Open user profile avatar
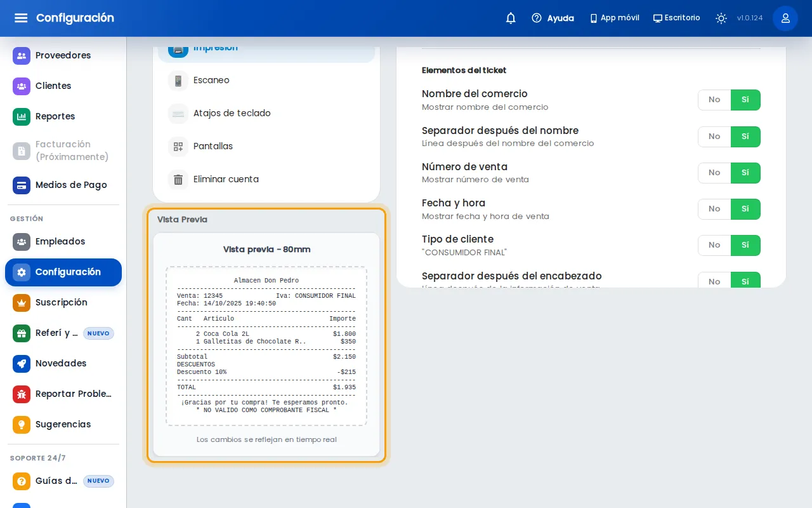 pyautogui.click(x=785, y=18)
